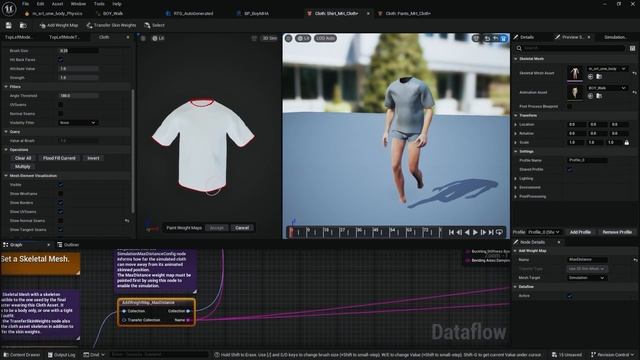Click the Save asset icon in toolbar

(x=9, y=25)
